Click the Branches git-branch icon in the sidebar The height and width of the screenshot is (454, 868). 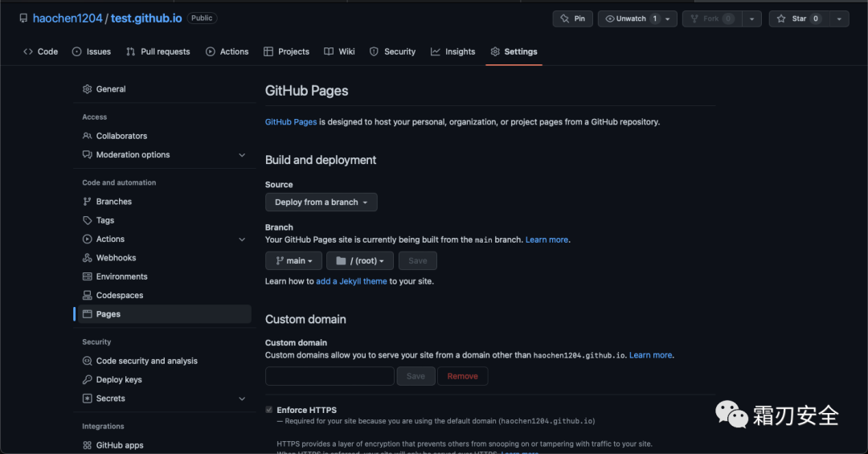point(87,202)
